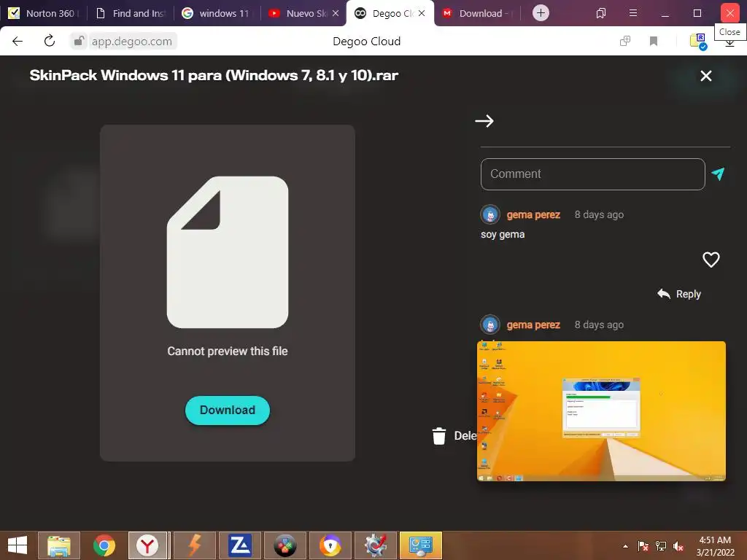The width and height of the screenshot is (747, 560).
Task: Show hidden system tray icons
Action: pos(625,546)
